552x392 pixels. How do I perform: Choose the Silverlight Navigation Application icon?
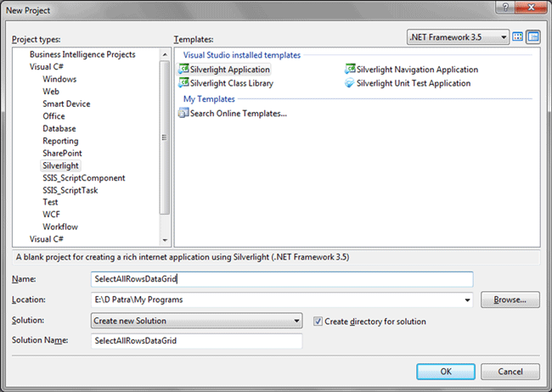350,70
